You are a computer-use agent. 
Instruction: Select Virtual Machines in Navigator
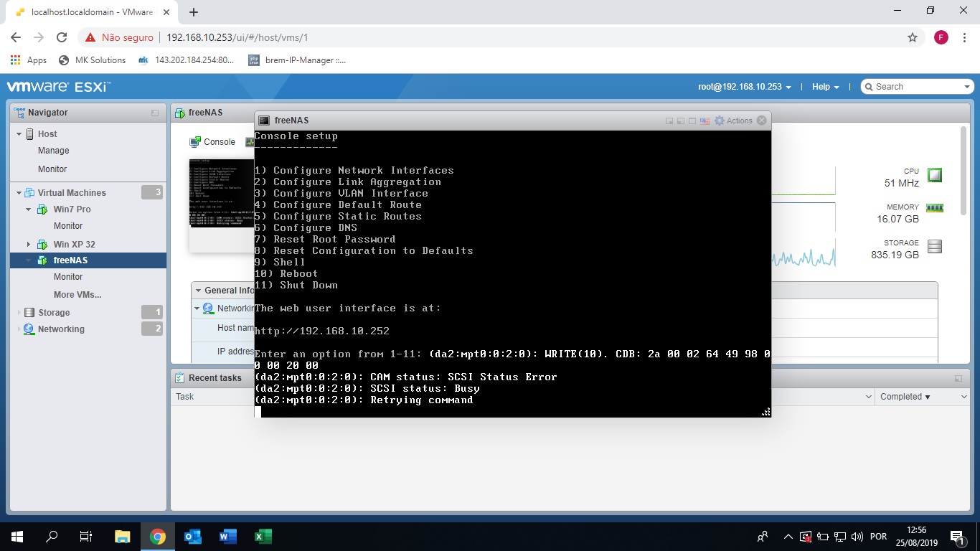pos(72,193)
